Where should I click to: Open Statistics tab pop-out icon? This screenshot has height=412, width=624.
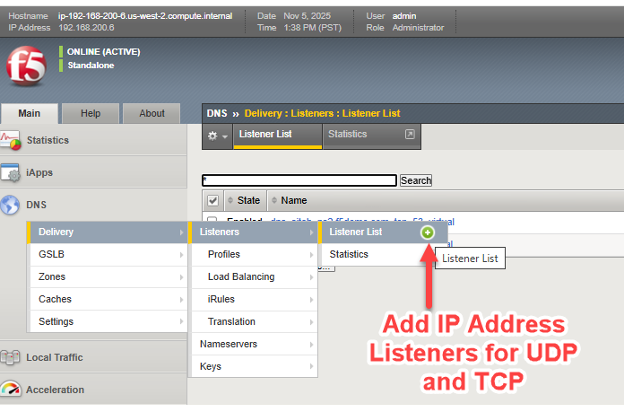(x=410, y=134)
